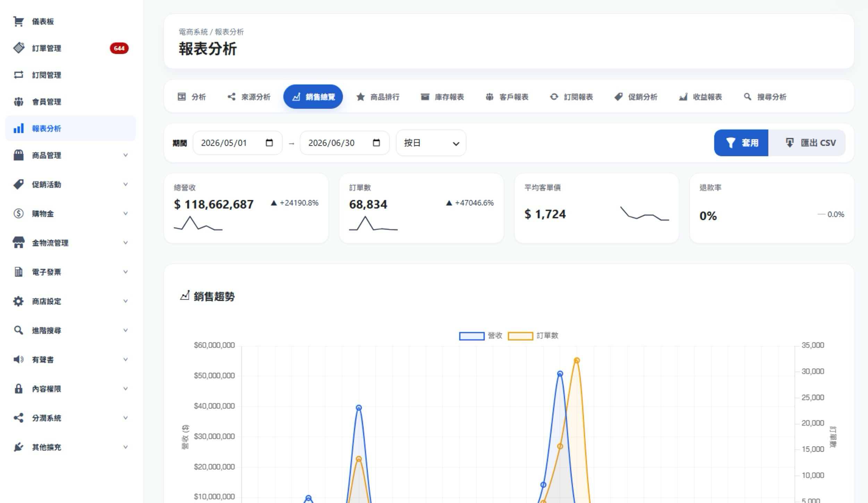Switch to the 搜尋分析 tab
Image resolution: width=868 pixels, height=503 pixels.
click(x=765, y=97)
